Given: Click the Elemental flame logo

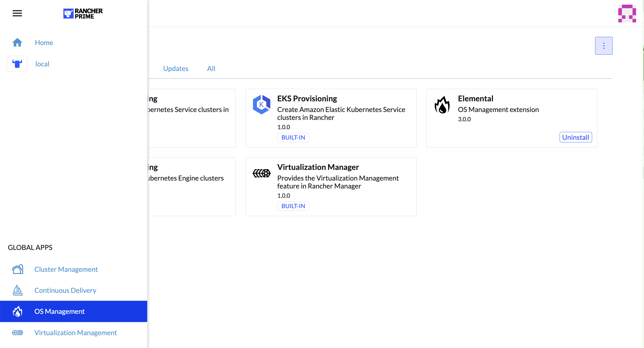Looking at the screenshot, I should (442, 105).
